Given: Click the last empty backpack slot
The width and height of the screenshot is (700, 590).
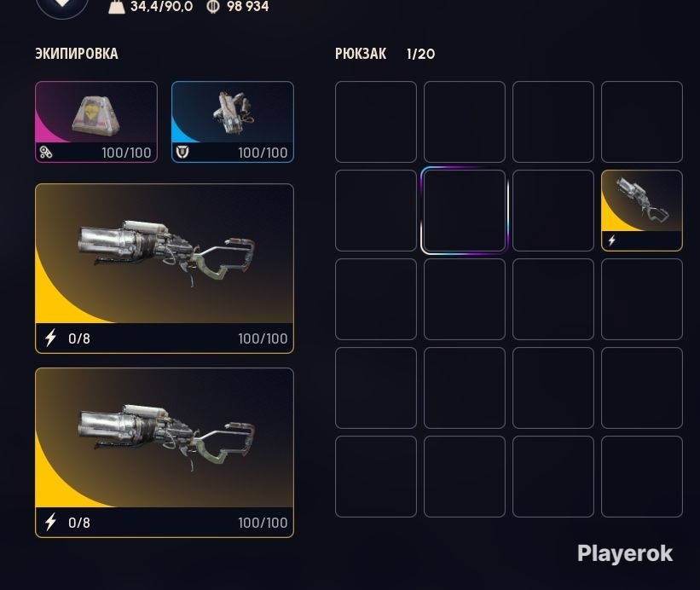Looking at the screenshot, I should 642,477.
